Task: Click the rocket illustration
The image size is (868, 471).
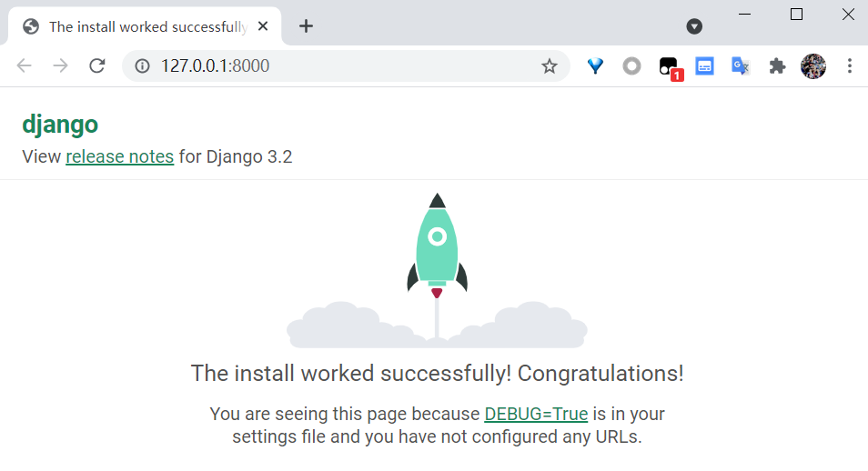Action: point(437,270)
